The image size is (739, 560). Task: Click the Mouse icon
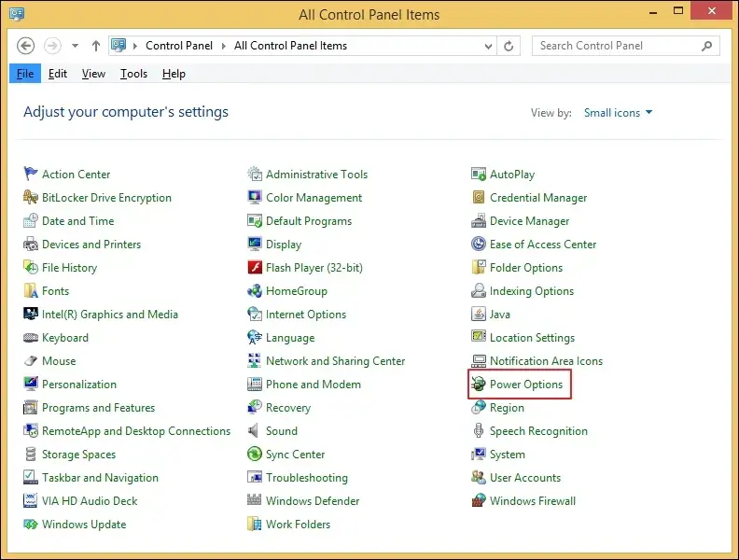coord(31,360)
